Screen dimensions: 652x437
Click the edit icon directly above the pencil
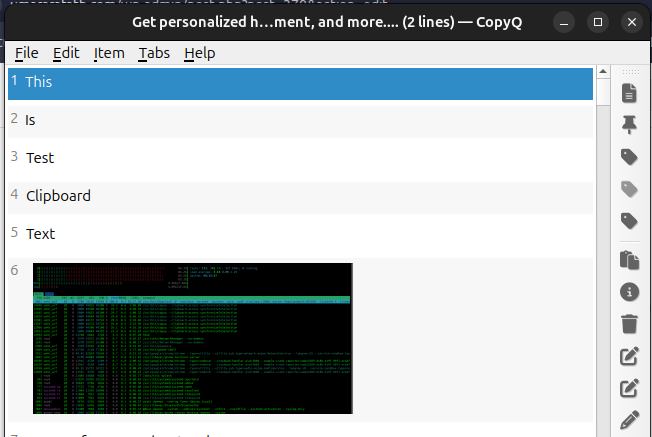tap(629, 388)
